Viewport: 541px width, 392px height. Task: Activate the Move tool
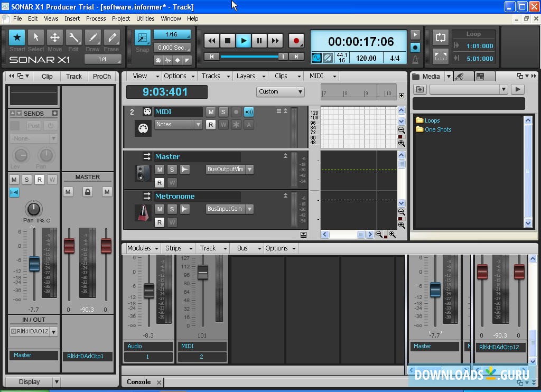pos(55,38)
